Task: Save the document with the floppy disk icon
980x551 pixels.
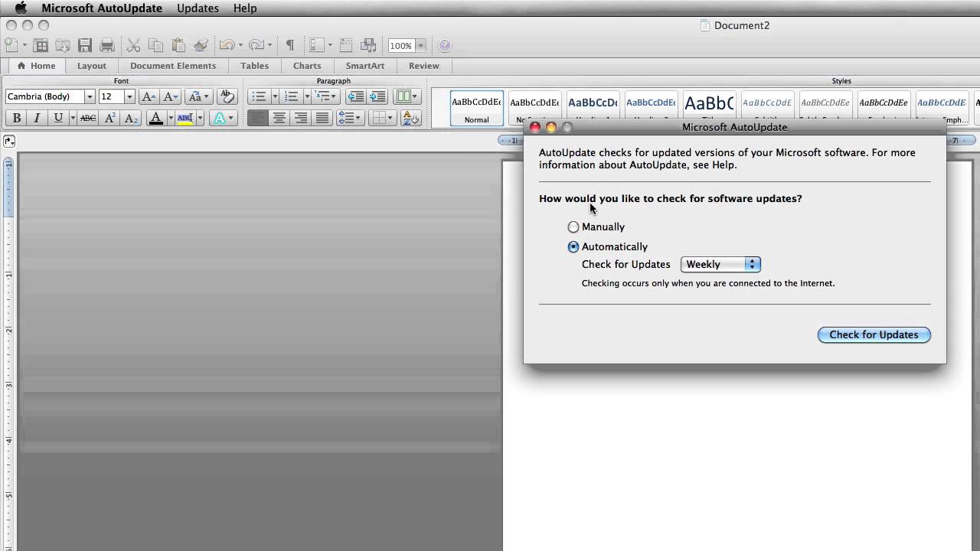Action: tap(85, 45)
